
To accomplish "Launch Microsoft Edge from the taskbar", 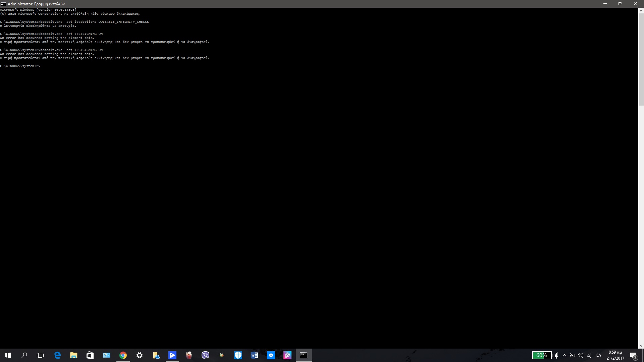I will 57,355.
